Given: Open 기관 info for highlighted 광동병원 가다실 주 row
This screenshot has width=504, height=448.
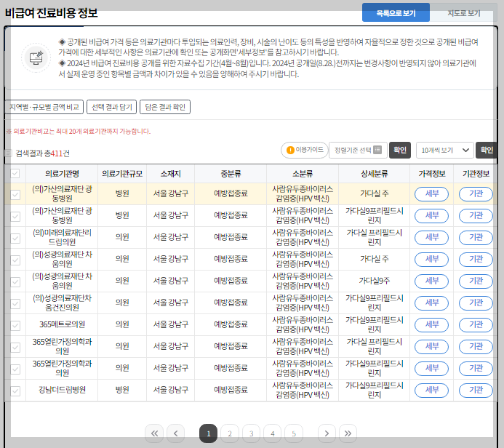Looking at the screenshot, I should tap(476, 193).
